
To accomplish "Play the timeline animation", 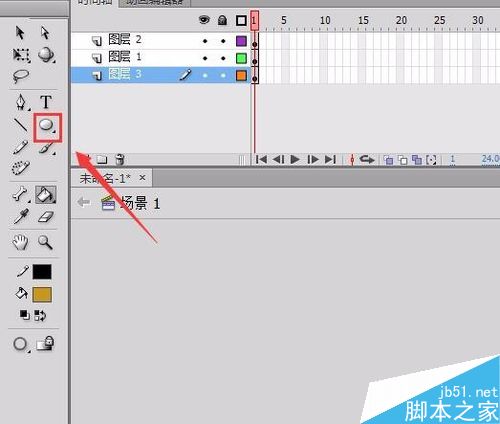I will pyautogui.click(x=295, y=160).
